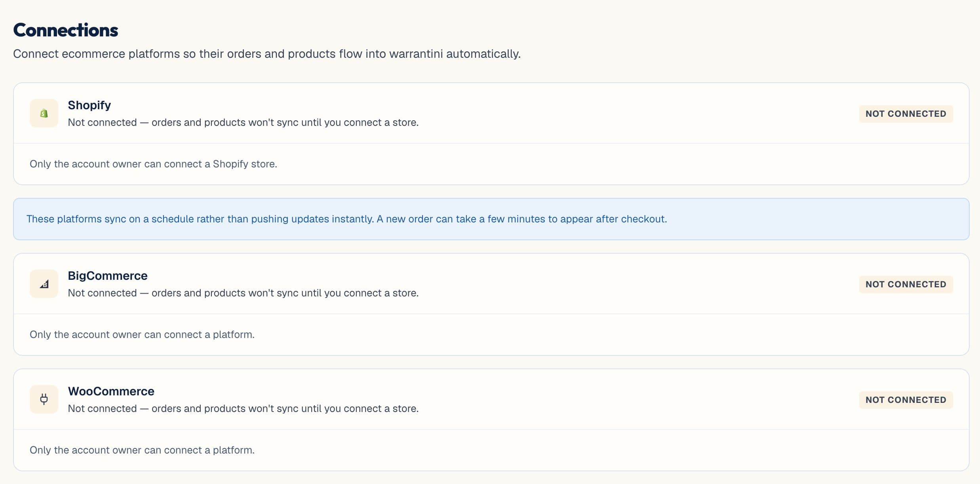Open the WooCommerce connection title
Screen dimensions: 980x484
coord(111,391)
